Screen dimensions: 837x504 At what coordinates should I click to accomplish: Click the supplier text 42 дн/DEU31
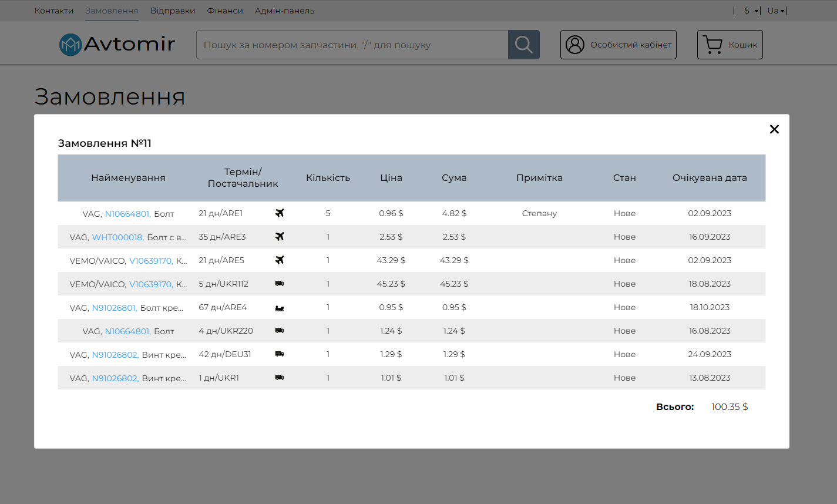coord(225,354)
